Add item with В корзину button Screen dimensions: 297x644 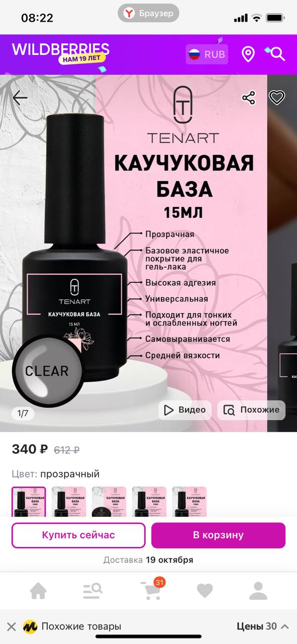coord(218,535)
